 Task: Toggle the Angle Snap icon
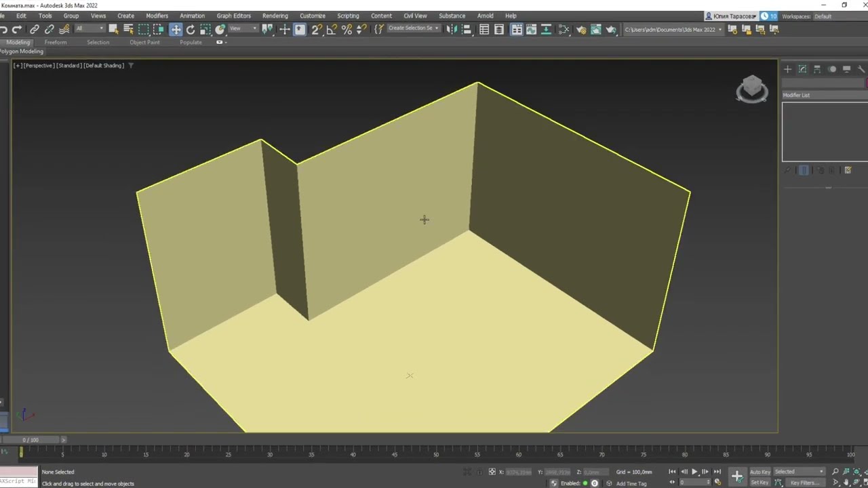(x=332, y=29)
